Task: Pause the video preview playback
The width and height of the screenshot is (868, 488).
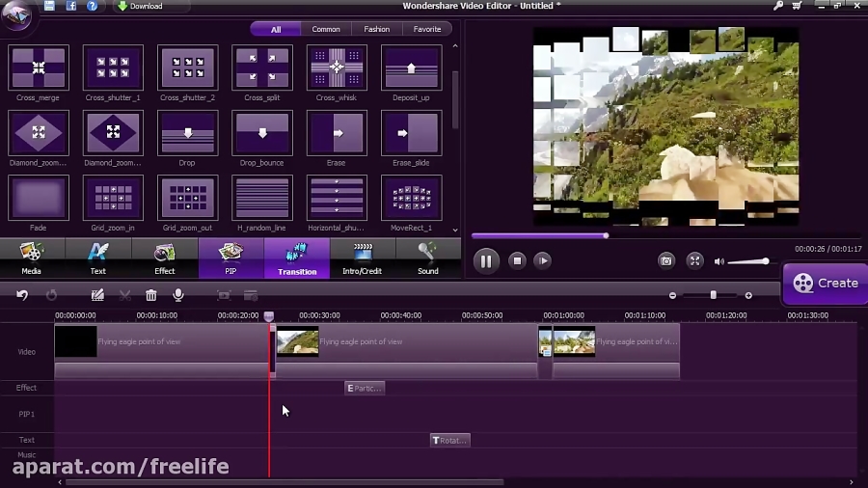Action: tap(486, 260)
